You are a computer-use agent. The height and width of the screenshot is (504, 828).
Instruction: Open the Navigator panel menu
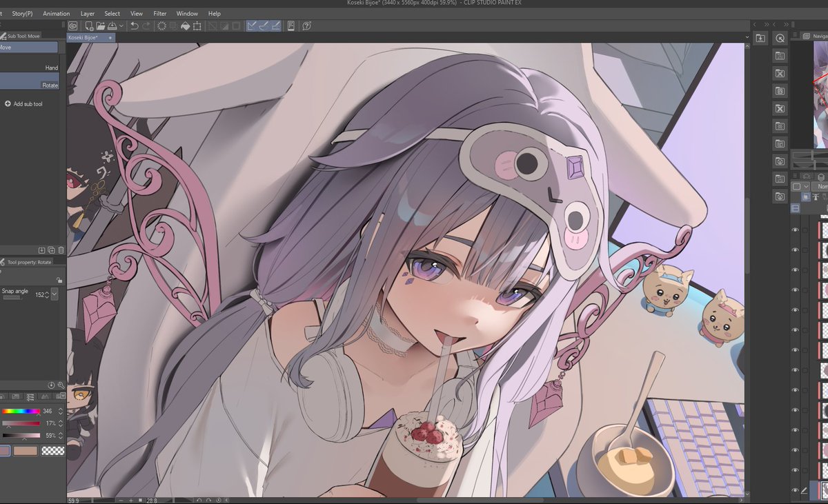(x=795, y=35)
